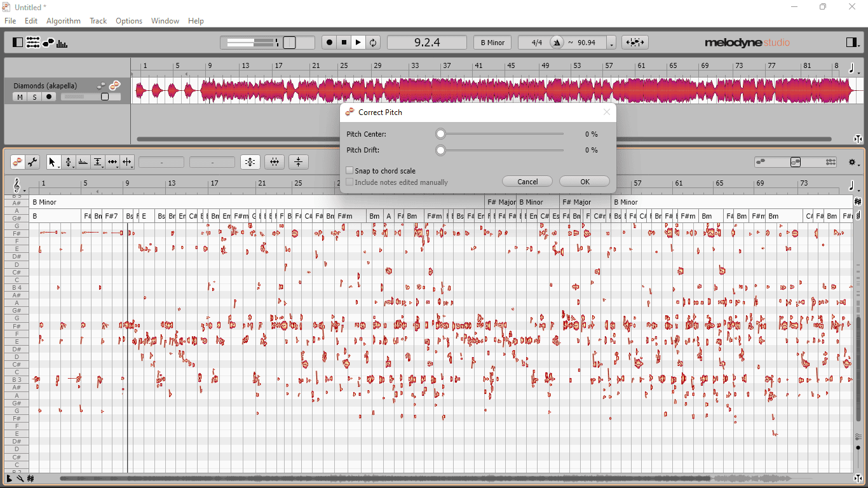Viewport: 868px width, 488px height.
Task: Open the treble clef pitch grid dropdown
Action: pyautogui.click(x=18, y=186)
